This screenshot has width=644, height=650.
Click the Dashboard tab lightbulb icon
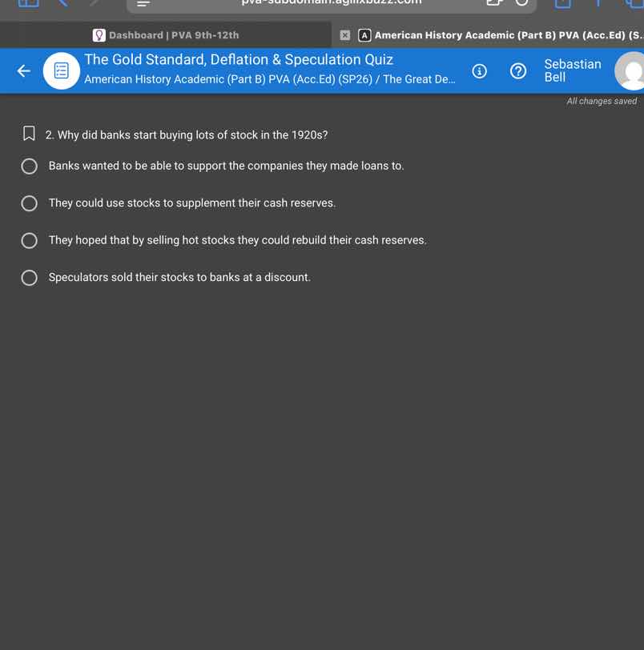tap(99, 35)
